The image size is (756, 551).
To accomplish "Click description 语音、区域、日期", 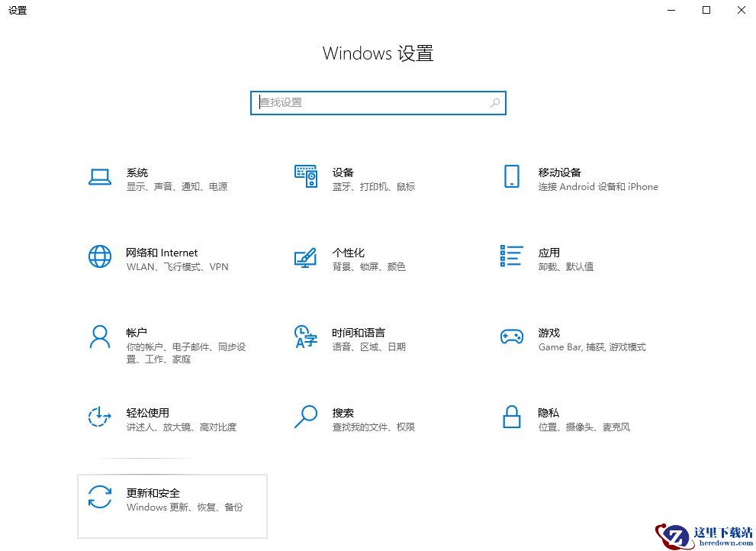I will 368,347.
